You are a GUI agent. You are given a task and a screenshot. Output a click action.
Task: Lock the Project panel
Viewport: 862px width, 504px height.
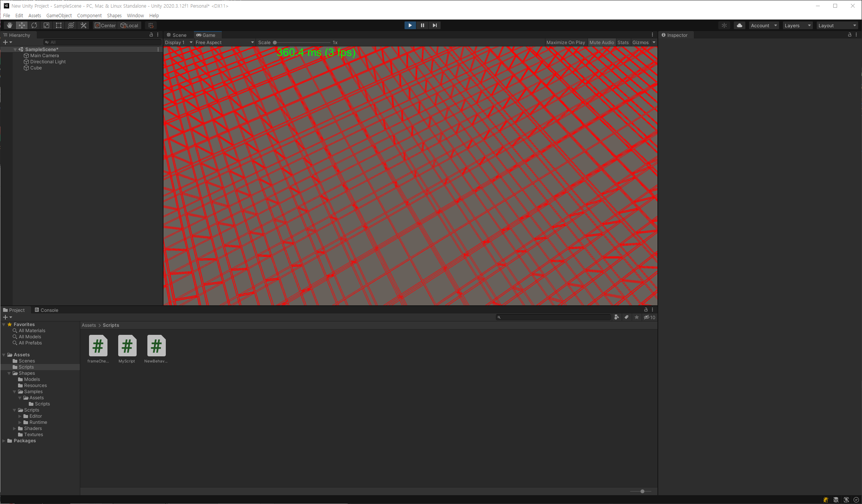pyautogui.click(x=646, y=310)
